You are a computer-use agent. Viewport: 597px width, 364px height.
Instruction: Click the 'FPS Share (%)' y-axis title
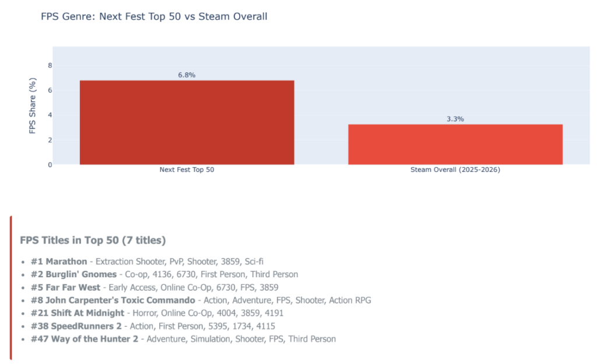pyautogui.click(x=33, y=106)
